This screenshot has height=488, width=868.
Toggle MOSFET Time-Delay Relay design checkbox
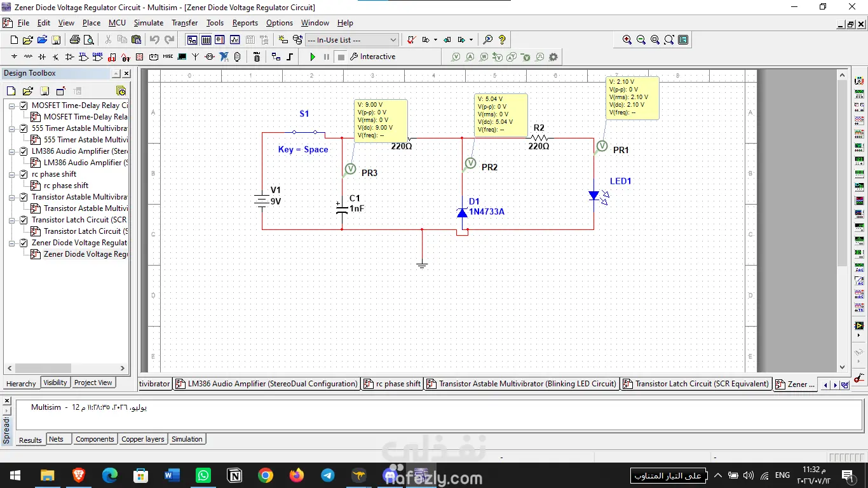24,105
